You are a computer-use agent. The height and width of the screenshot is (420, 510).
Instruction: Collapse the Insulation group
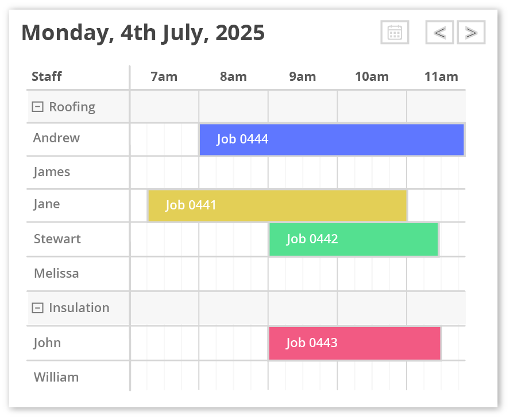(x=37, y=308)
